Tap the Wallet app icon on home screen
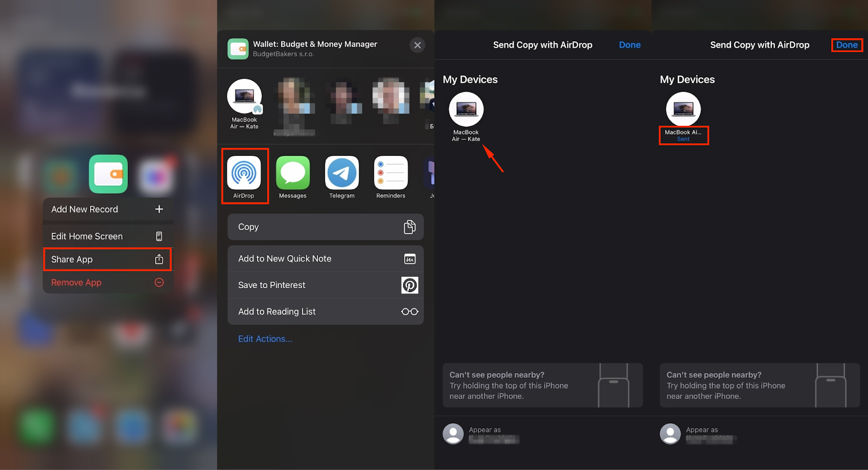 [x=108, y=174]
